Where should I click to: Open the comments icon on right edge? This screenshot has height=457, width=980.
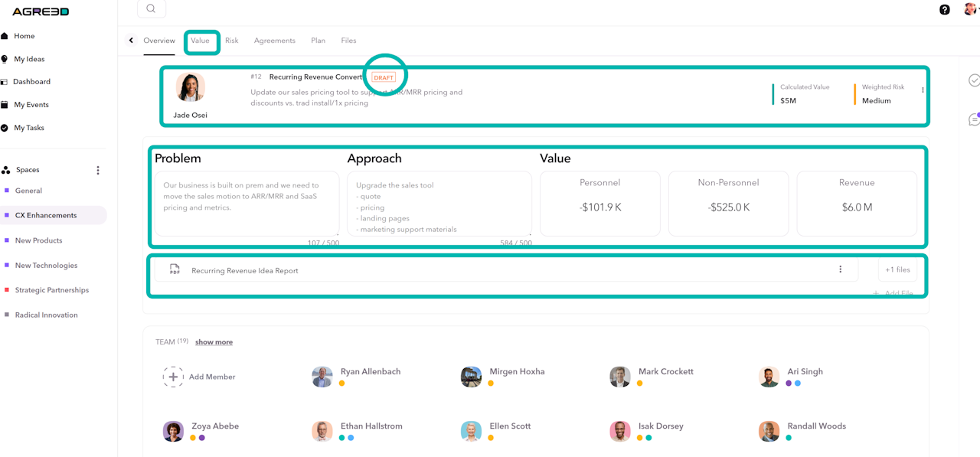[x=974, y=119]
